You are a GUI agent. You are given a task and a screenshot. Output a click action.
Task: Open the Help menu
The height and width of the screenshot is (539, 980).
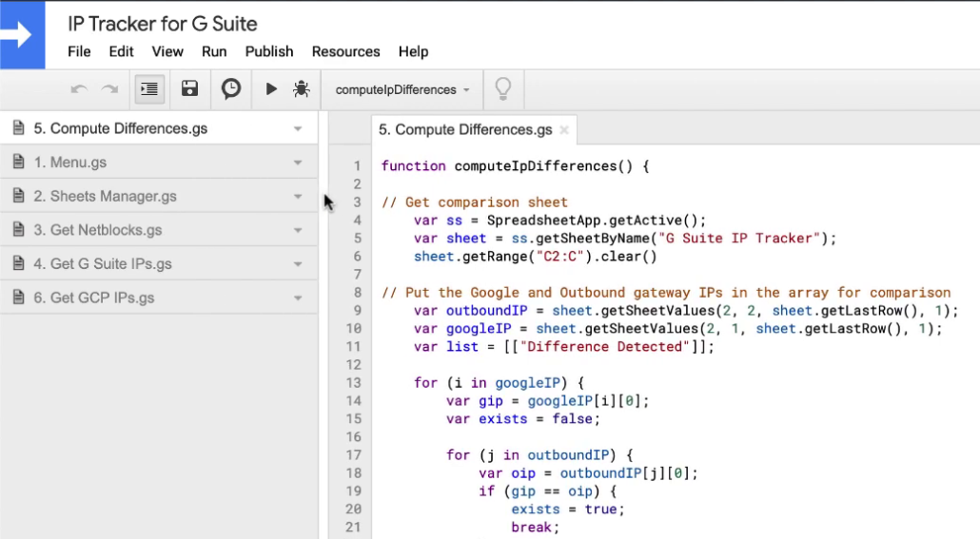click(414, 52)
